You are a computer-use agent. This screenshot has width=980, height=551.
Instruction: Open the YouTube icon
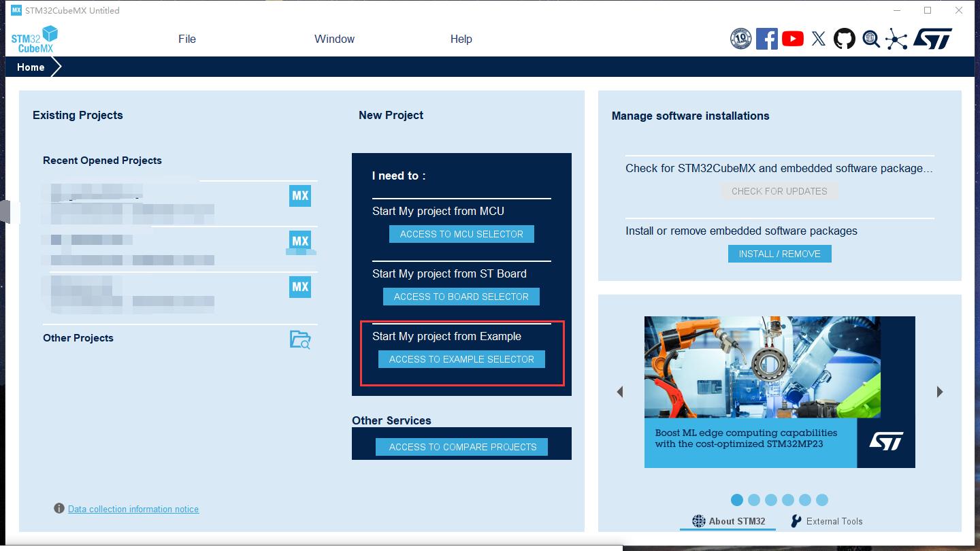pos(793,39)
